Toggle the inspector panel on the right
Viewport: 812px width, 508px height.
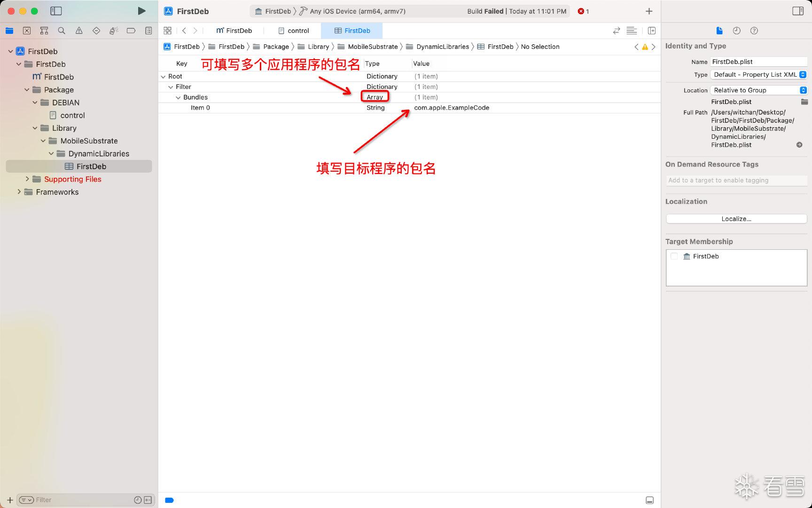pyautogui.click(x=798, y=11)
